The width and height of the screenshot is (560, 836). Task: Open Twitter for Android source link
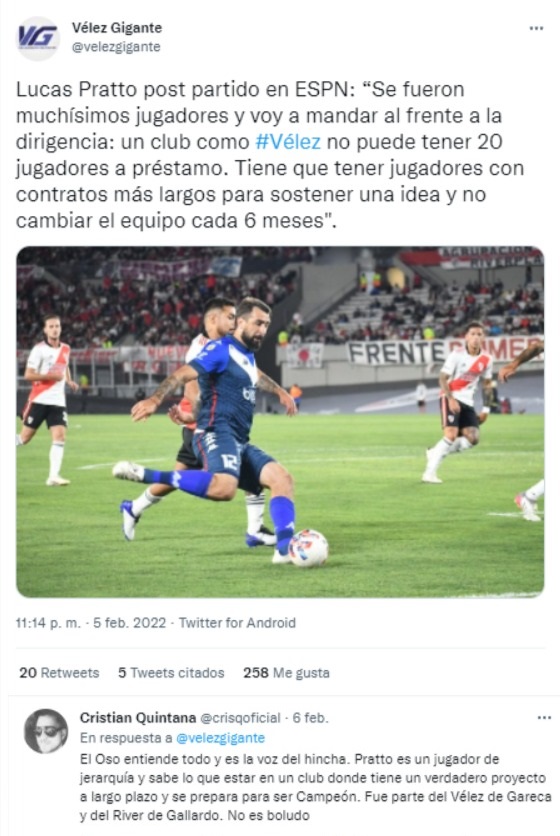pos(237,623)
